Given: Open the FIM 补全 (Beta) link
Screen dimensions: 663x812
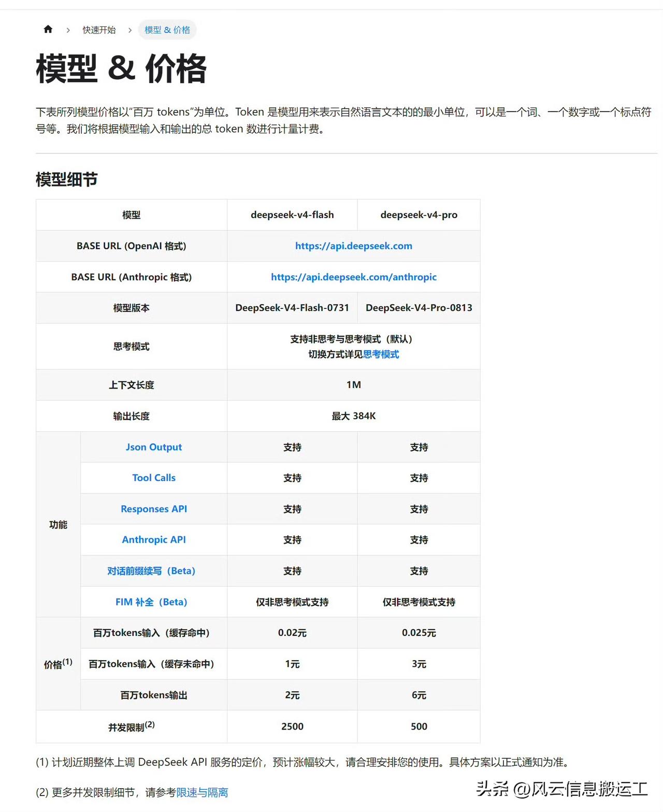Looking at the screenshot, I should (x=151, y=602).
